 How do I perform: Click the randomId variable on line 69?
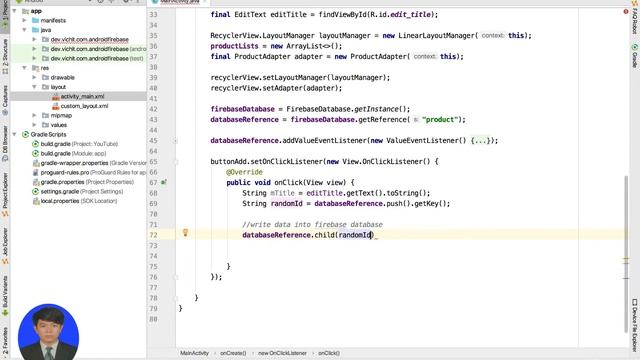286,204
